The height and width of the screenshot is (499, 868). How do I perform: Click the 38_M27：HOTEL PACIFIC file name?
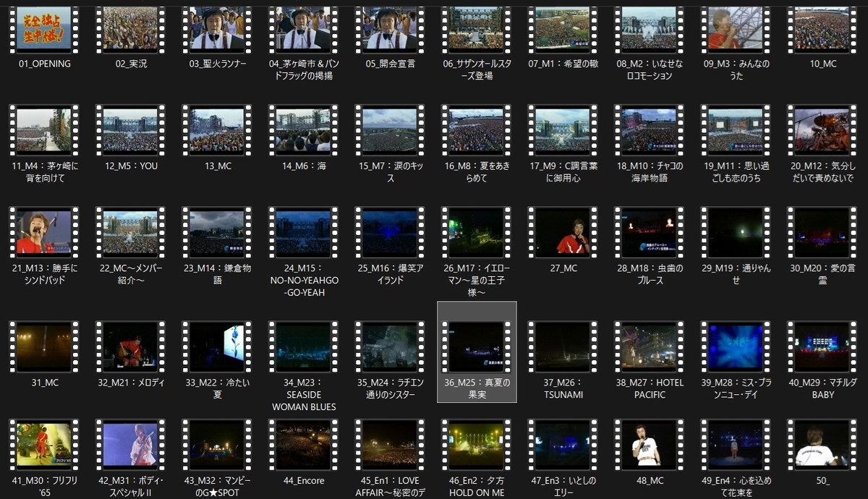(x=650, y=388)
